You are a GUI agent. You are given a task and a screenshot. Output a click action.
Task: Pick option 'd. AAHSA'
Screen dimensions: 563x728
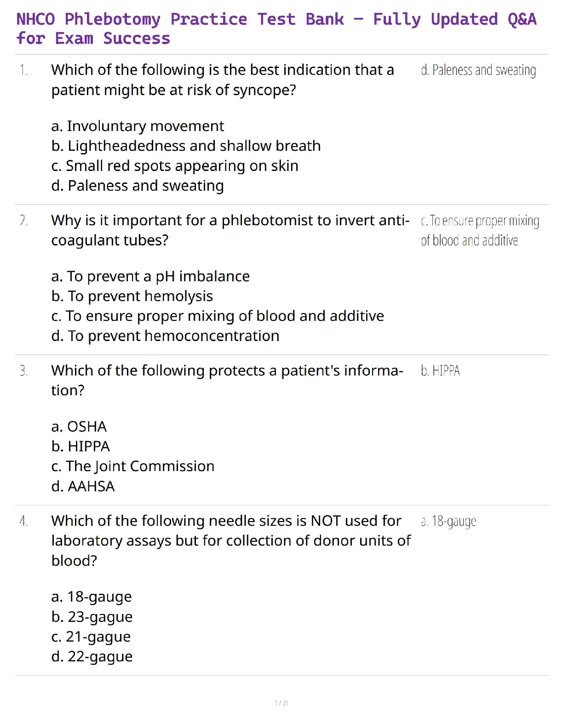(x=83, y=486)
